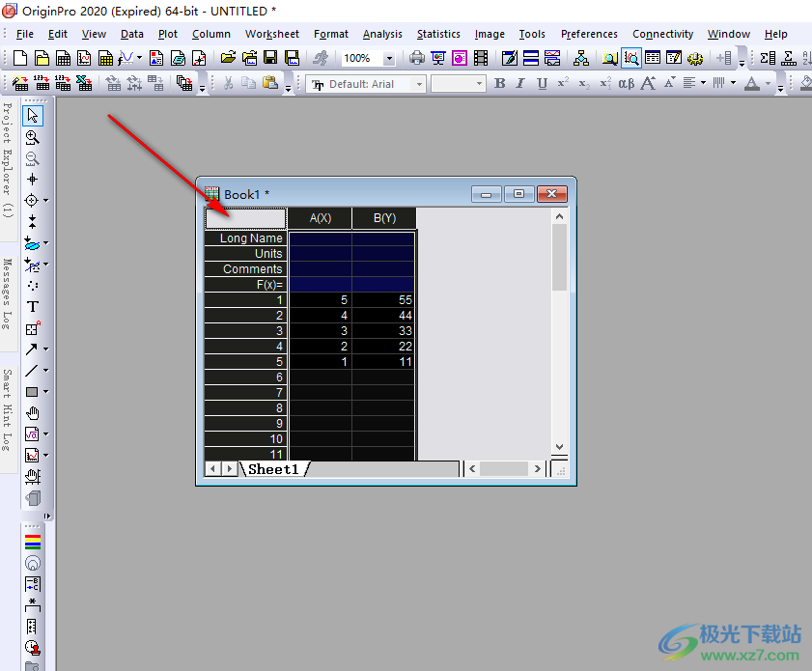Open the font size dropdown
The image size is (812, 671).
click(x=479, y=84)
